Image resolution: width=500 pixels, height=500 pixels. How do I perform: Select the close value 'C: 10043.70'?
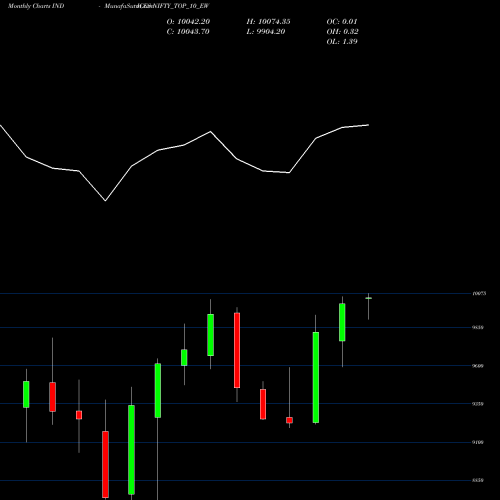click(x=188, y=32)
